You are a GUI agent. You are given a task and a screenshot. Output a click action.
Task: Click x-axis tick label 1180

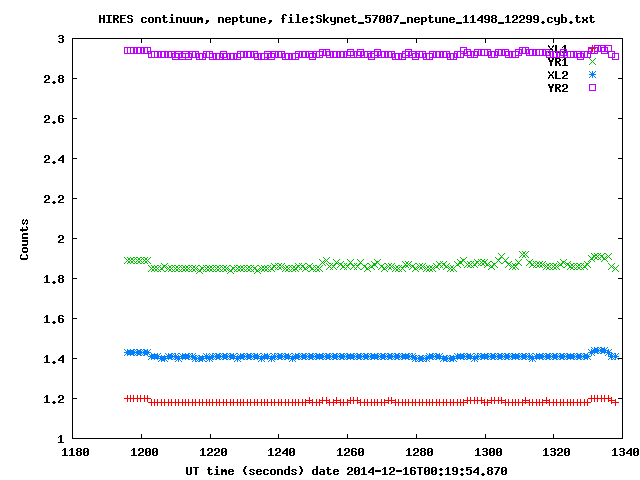click(x=75, y=452)
